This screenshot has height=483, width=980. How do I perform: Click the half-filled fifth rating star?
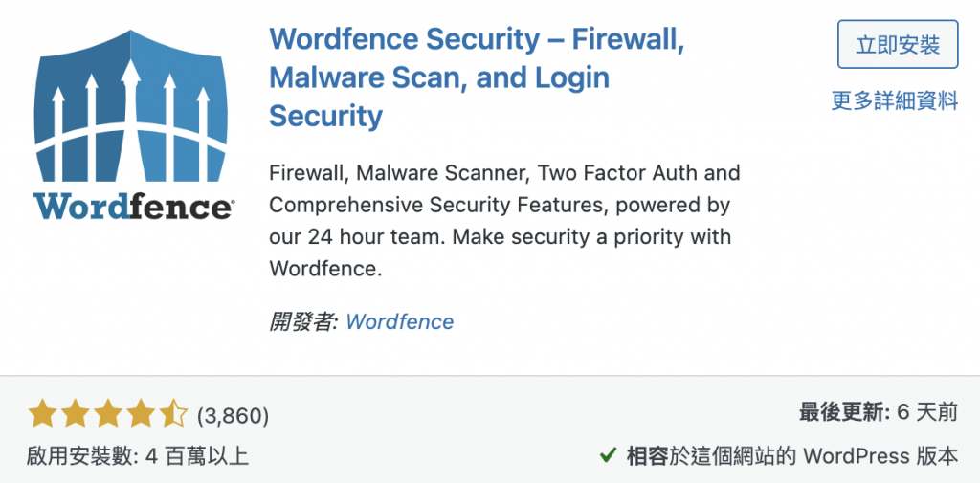coord(174,415)
